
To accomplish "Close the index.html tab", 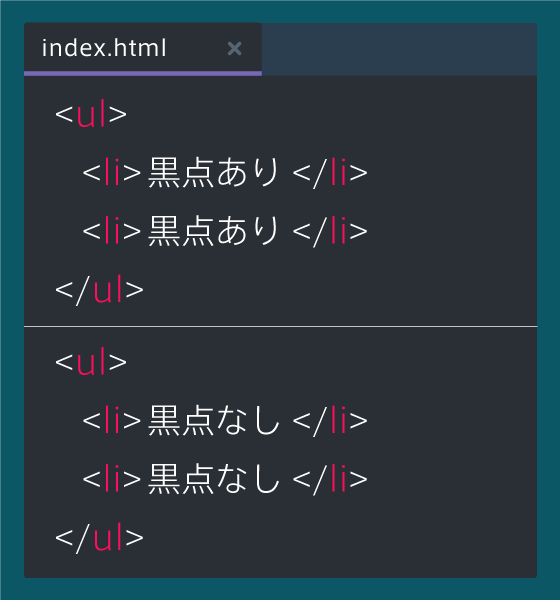I will 234,49.
